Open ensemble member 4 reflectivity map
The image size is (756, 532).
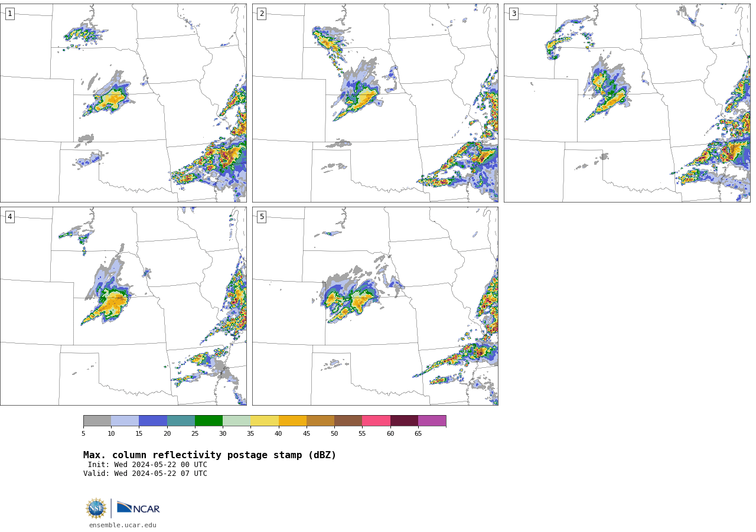pos(123,306)
